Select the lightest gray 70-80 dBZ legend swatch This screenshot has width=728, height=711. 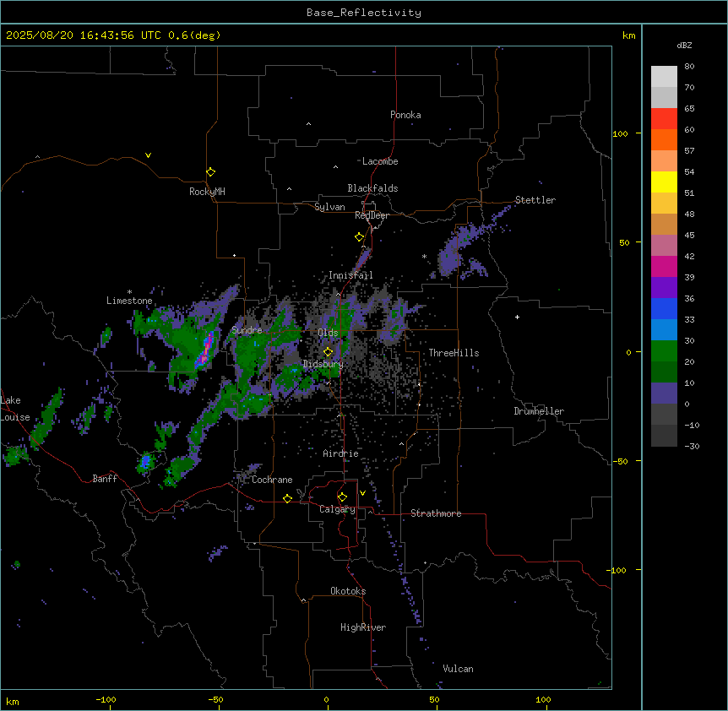664,77
